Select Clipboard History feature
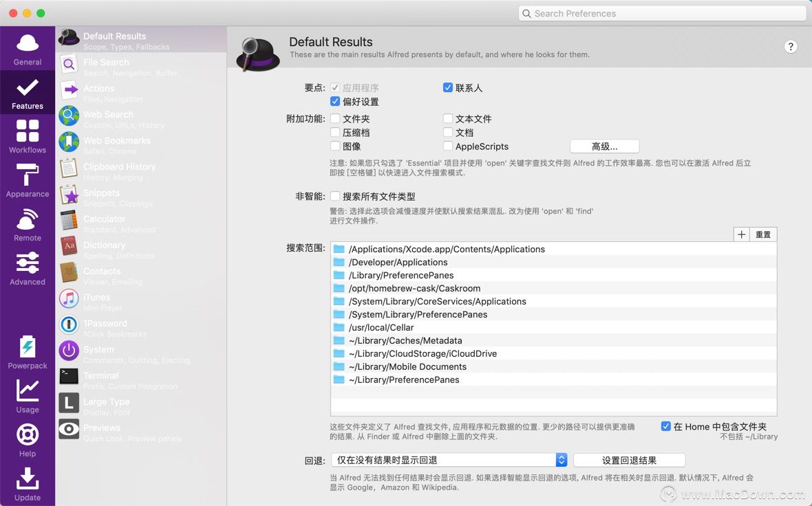 tap(141, 170)
